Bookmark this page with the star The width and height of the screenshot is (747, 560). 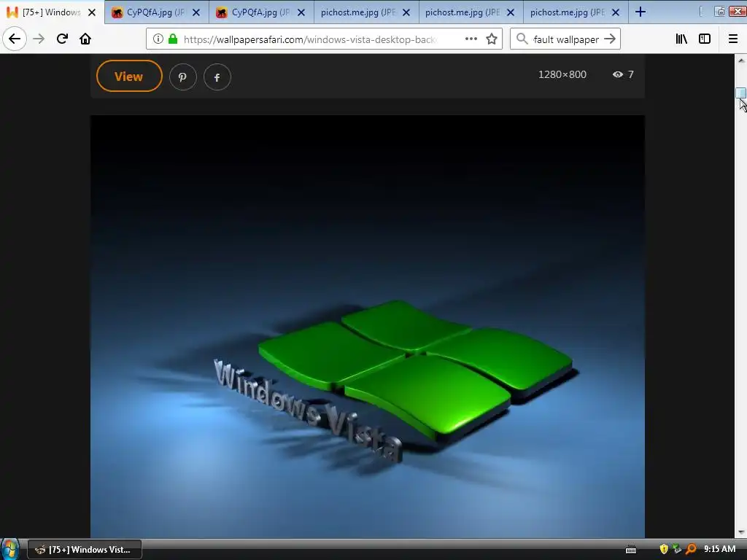[x=492, y=39]
